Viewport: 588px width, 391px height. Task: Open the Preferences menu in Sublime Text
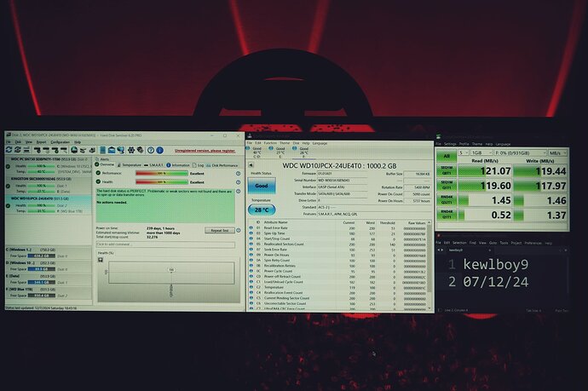pos(532,243)
